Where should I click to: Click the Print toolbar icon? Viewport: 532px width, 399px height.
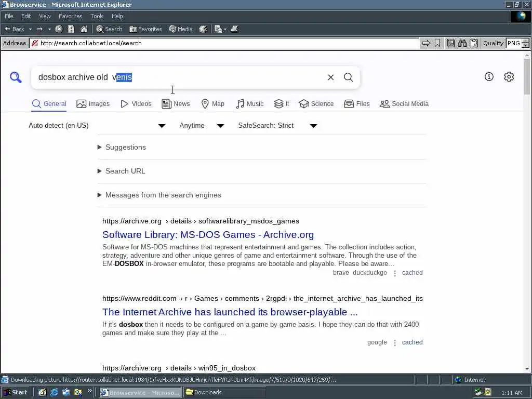[234, 29]
